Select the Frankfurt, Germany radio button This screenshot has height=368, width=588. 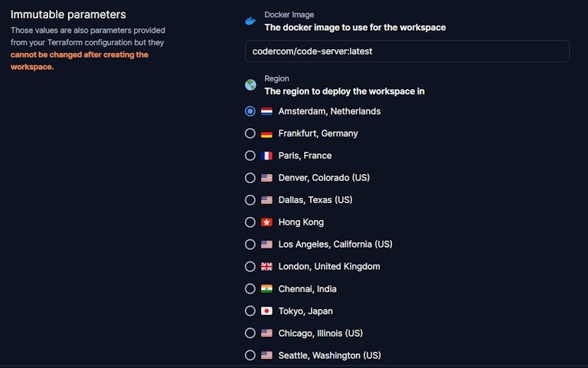pyautogui.click(x=250, y=133)
